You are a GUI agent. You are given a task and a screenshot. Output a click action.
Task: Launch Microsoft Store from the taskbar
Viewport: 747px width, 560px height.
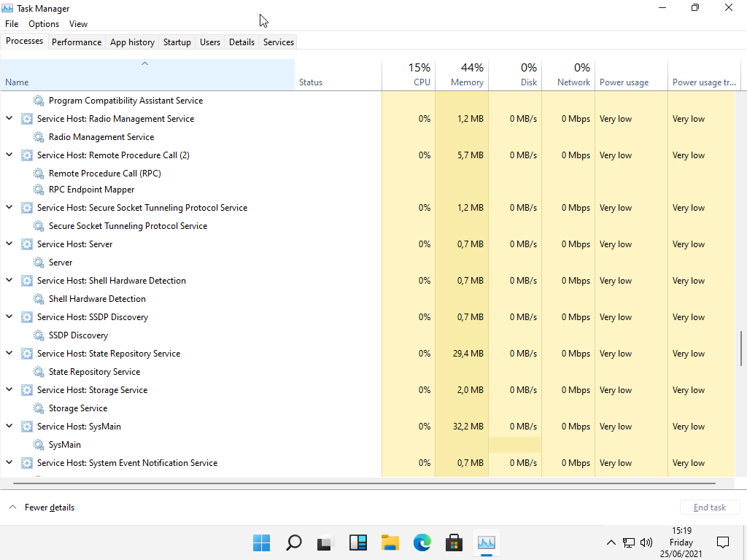click(454, 542)
